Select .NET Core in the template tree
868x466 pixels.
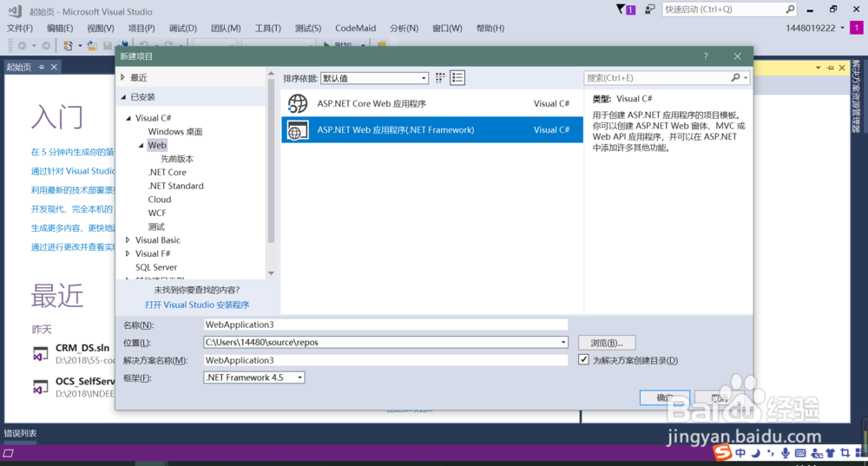(x=168, y=172)
